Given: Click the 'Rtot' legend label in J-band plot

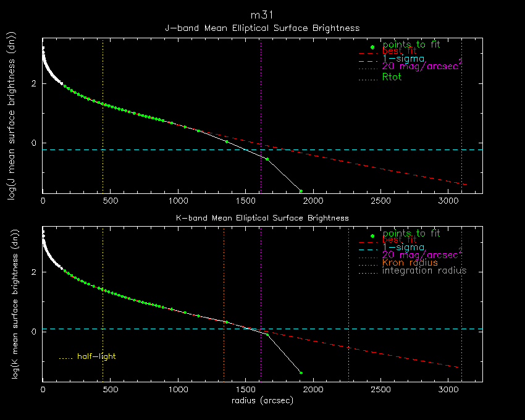Looking at the screenshot, I should (392, 77).
